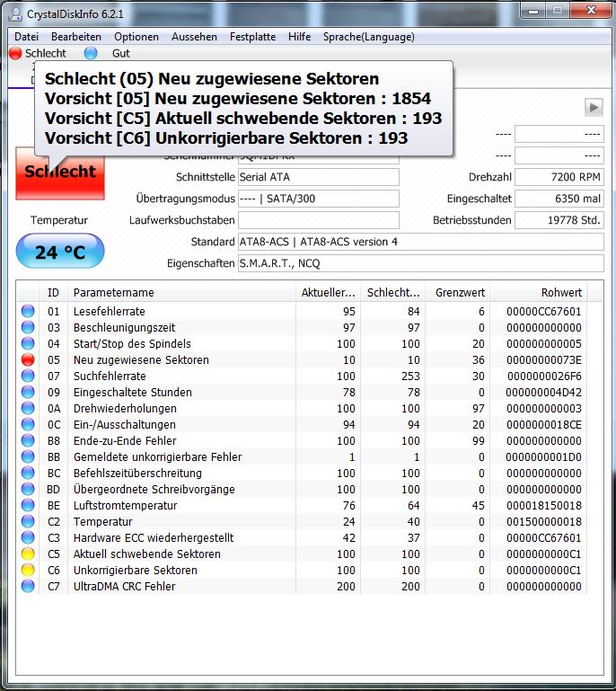The image size is (616, 691).
Task: Click status dot for Gemeldete unkorrigierbare Fehler
Action: pyautogui.click(x=28, y=457)
